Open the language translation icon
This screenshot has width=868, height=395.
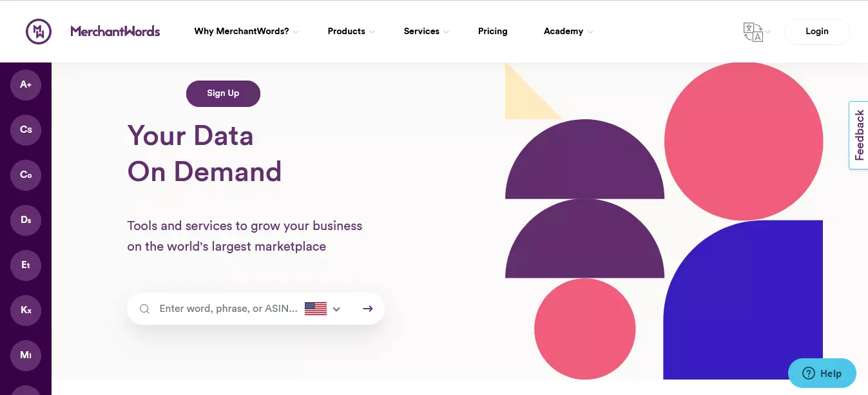[x=753, y=31]
